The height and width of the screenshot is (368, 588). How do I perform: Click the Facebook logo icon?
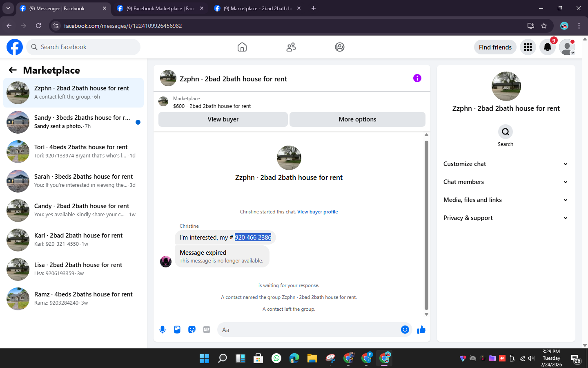coord(15,47)
